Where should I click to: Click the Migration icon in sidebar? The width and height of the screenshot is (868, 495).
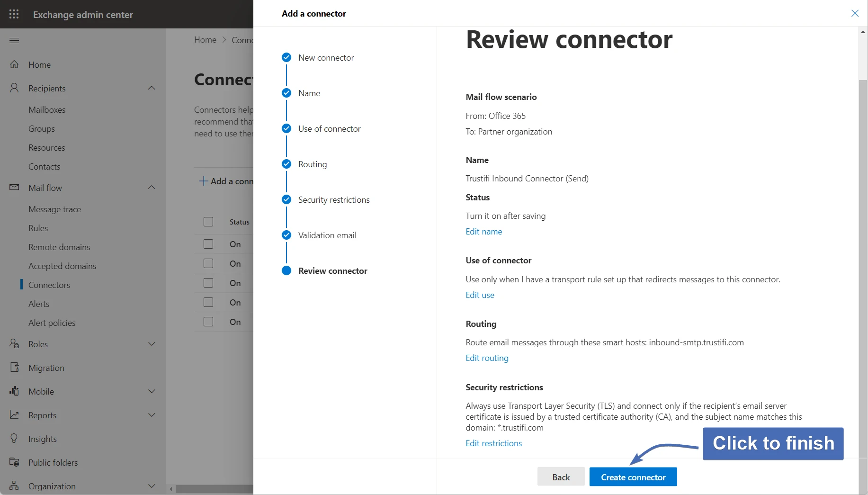pos(14,368)
